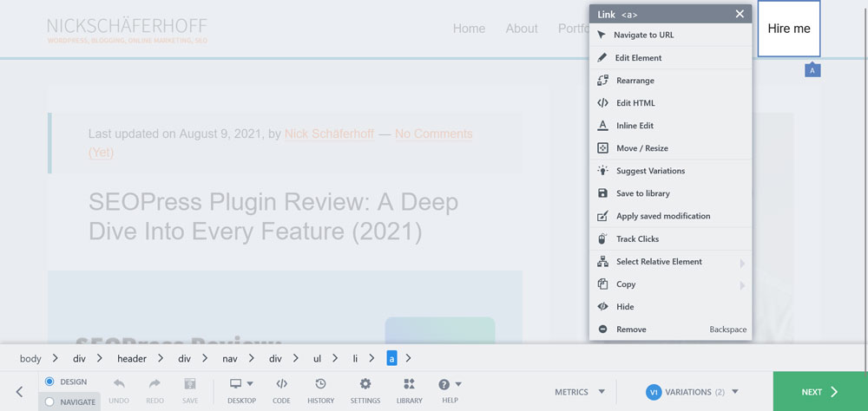
Task: Choose Navigate to URL in the menu
Action: 670,35
